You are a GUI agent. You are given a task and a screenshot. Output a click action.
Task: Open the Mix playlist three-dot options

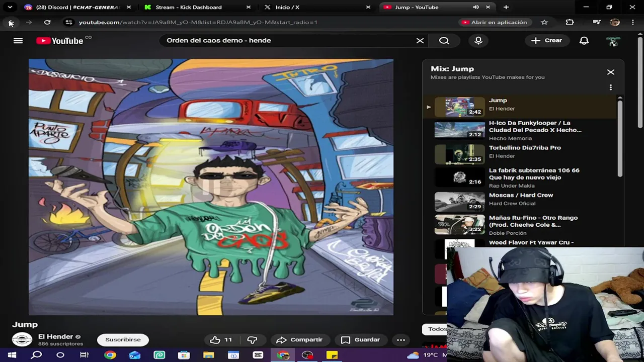[611, 87]
